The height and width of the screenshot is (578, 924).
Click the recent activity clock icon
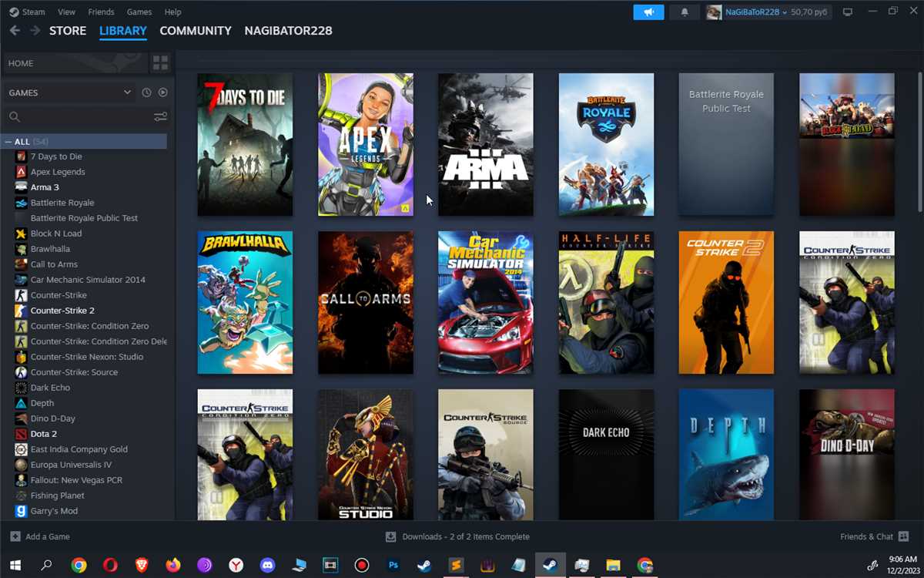pos(146,92)
